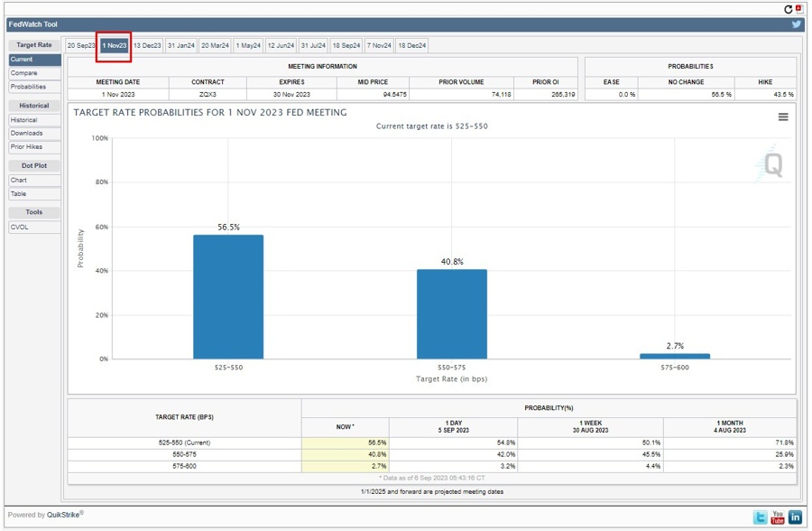
Task: Open the CVOL tool in sidebar
Action: click(x=34, y=228)
